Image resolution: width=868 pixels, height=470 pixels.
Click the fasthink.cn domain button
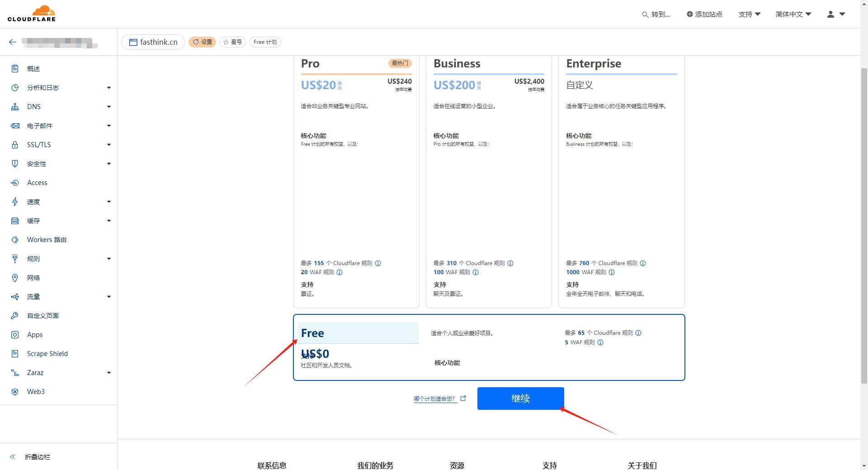pyautogui.click(x=153, y=42)
